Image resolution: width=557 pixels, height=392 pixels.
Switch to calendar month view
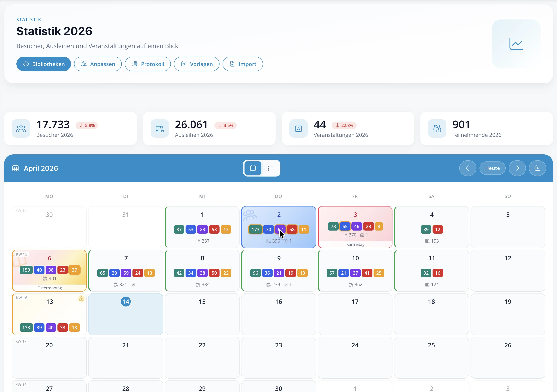click(253, 168)
